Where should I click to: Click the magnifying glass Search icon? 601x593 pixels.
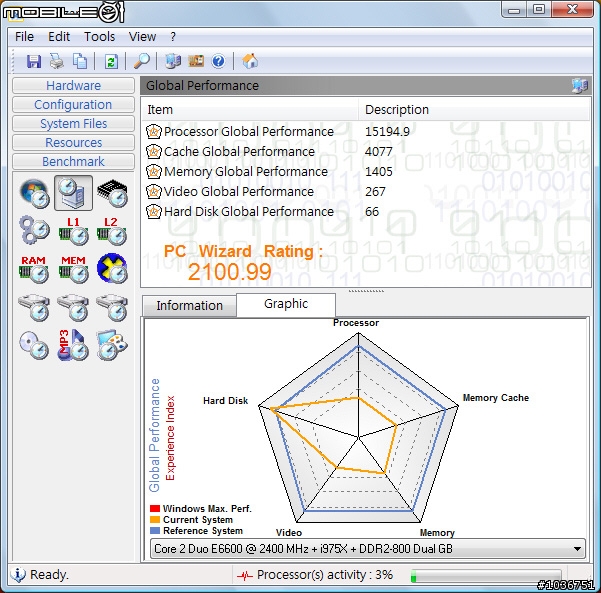141,61
